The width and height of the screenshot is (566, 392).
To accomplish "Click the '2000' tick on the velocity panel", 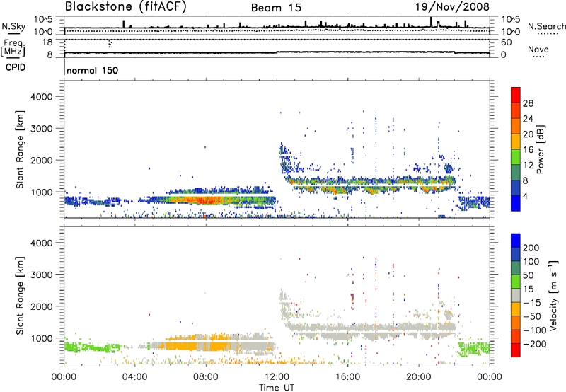I will point(42,306).
